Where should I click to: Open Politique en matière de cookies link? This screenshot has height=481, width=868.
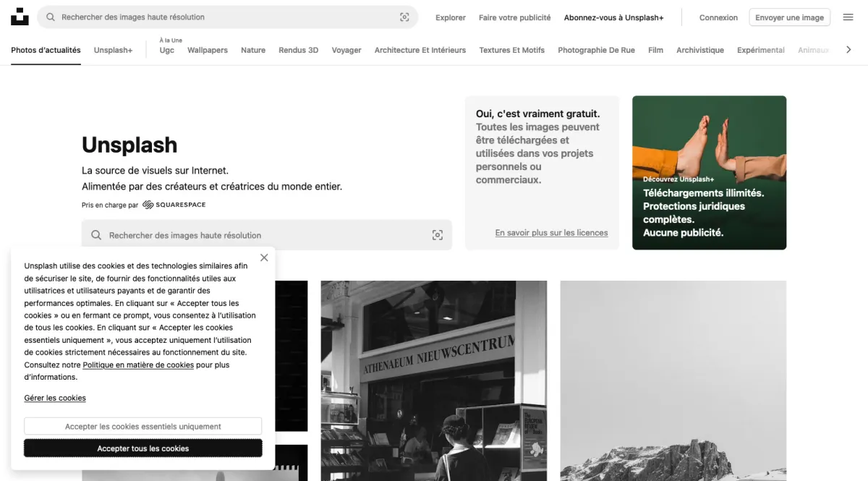click(138, 365)
